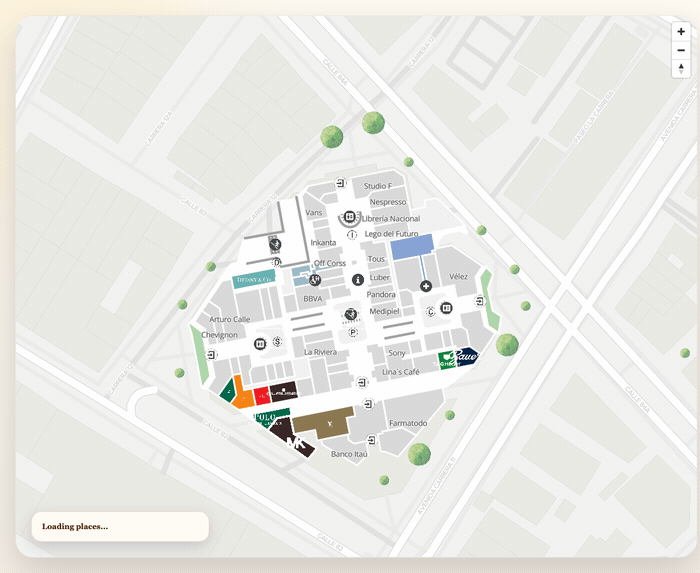The width and height of the screenshot is (700, 573).
Task: Open the information point icon near Luber
Action: click(358, 280)
